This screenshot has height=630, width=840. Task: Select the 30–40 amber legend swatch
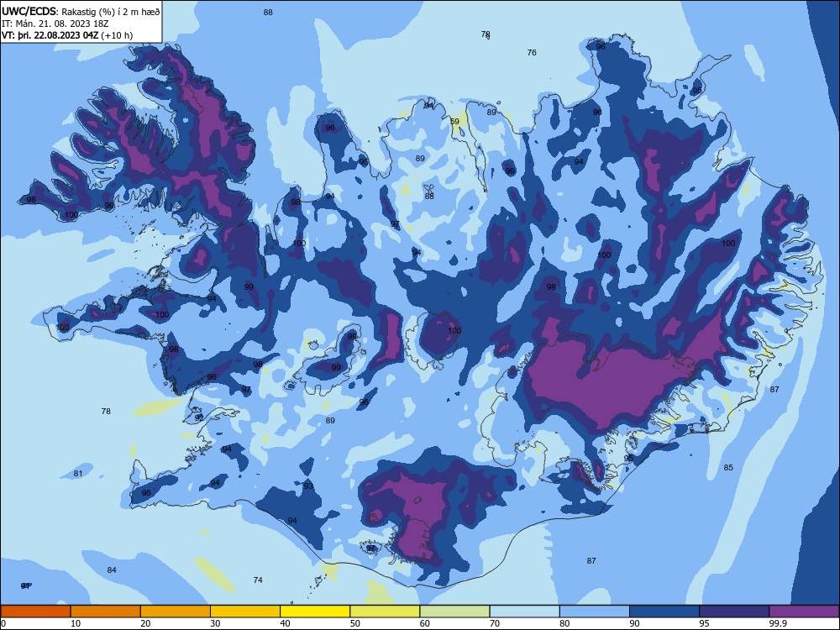(245, 612)
